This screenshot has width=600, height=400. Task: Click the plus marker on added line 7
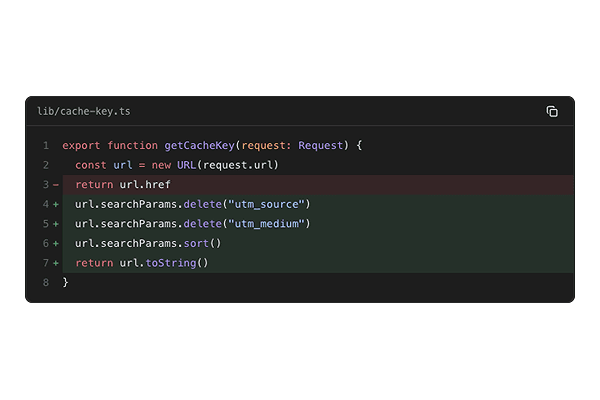click(56, 263)
